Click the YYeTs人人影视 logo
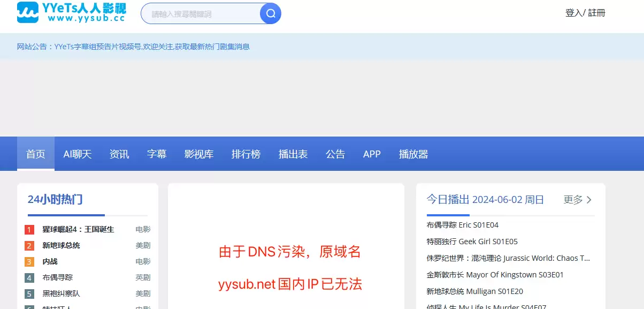The height and width of the screenshot is (309, 644). [x=71, y=12]
